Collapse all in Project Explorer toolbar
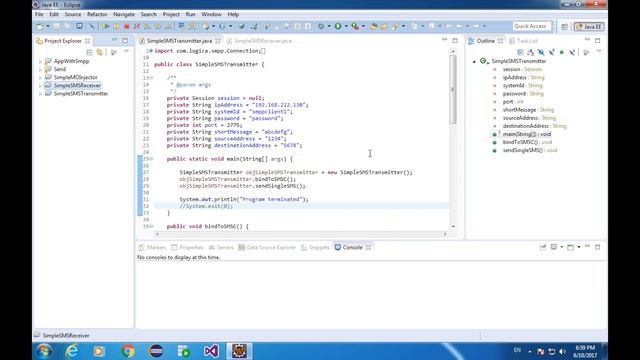 (x=89, y=52)
